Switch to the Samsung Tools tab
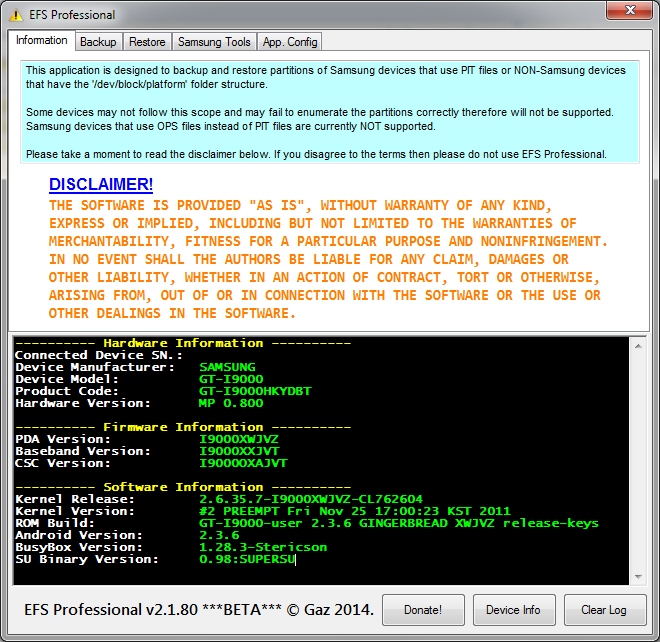 coord(214,42)
